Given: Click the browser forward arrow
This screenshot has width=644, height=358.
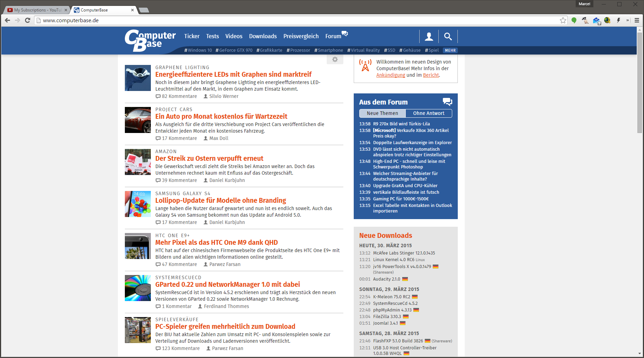Looking at the screenshot, I should point(18,20).
